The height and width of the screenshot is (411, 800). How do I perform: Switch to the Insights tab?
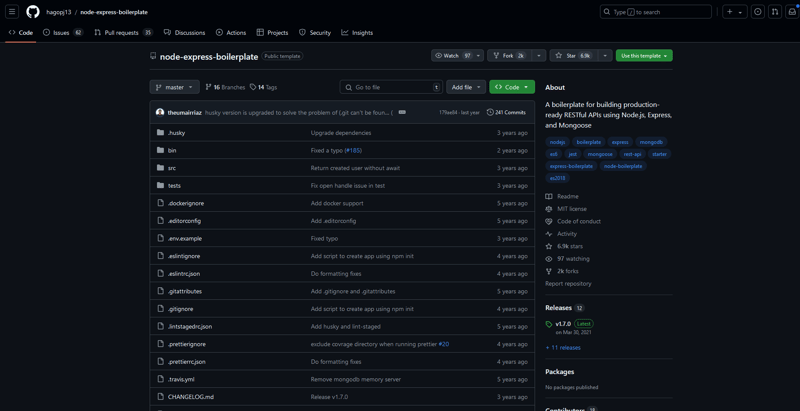click(357, 33)
